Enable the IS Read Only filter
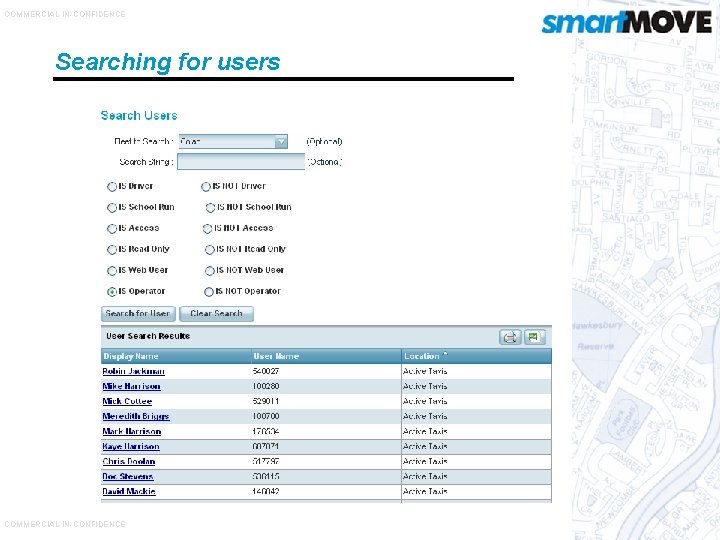The height and width of the screenshot is (540, 720). (x=112, y=249)
